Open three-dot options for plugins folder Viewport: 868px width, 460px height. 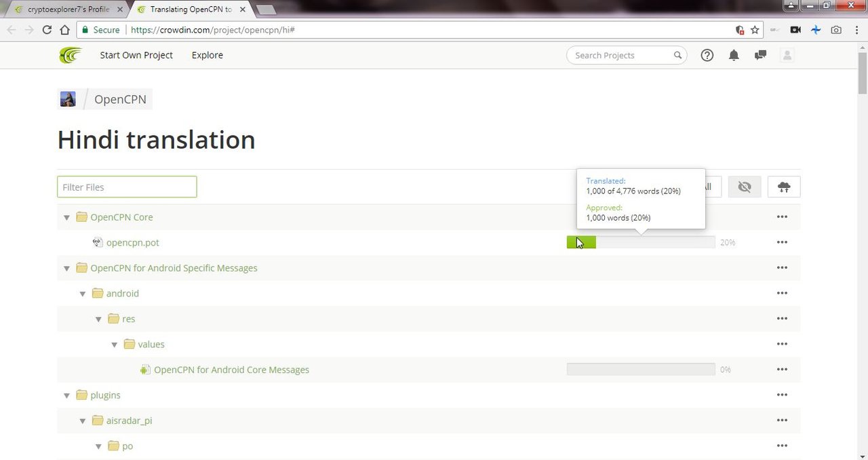(782, 395)
